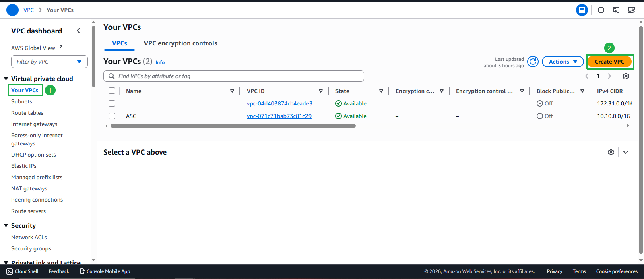This screenshot has height=279, width=644.
Task: Switch to the VPCs tab
Action: [x=120, y=43]
